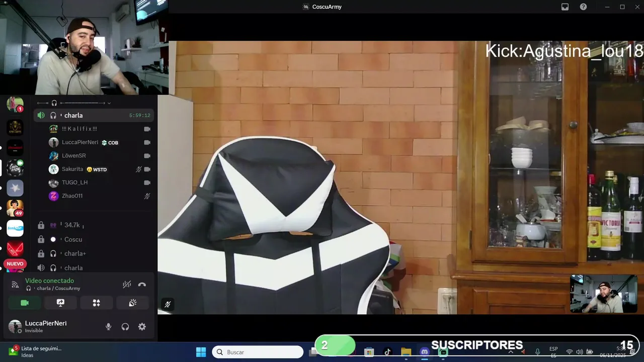
Task: Open the grey star server icon
Action: click(15, 188)
